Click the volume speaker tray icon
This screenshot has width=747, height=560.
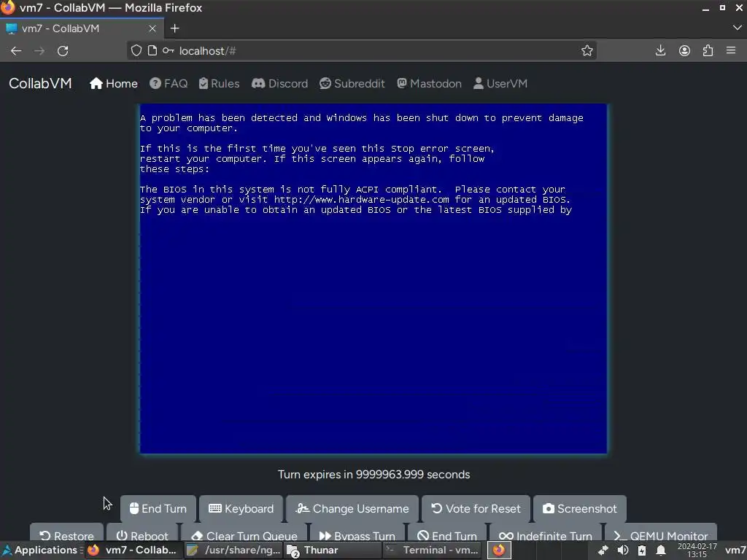[623, 550]
